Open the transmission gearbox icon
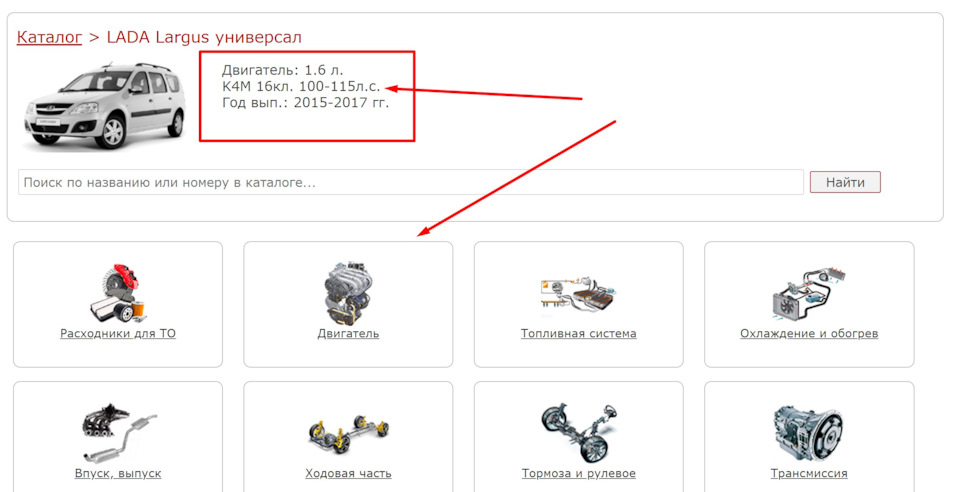 pos(809,433)
